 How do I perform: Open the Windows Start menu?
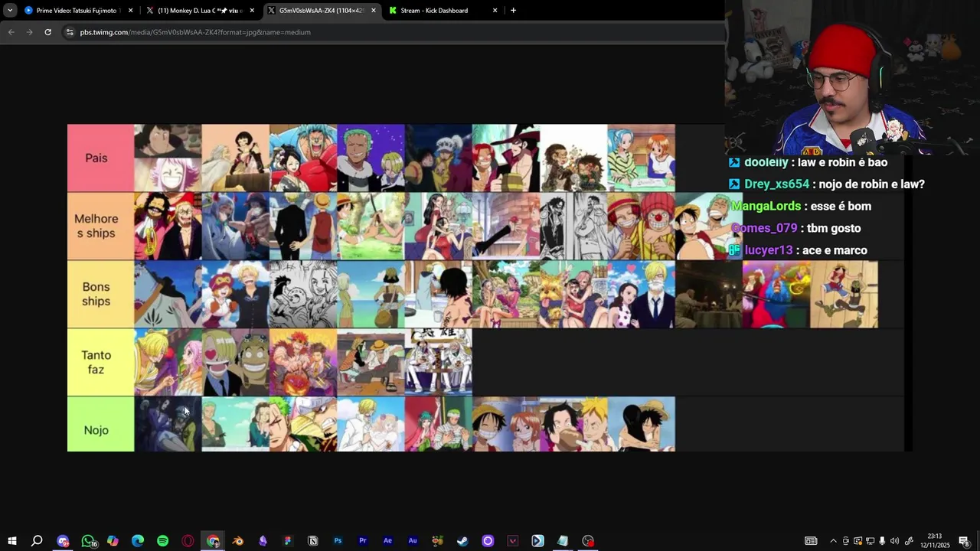[x=11, y=541]
